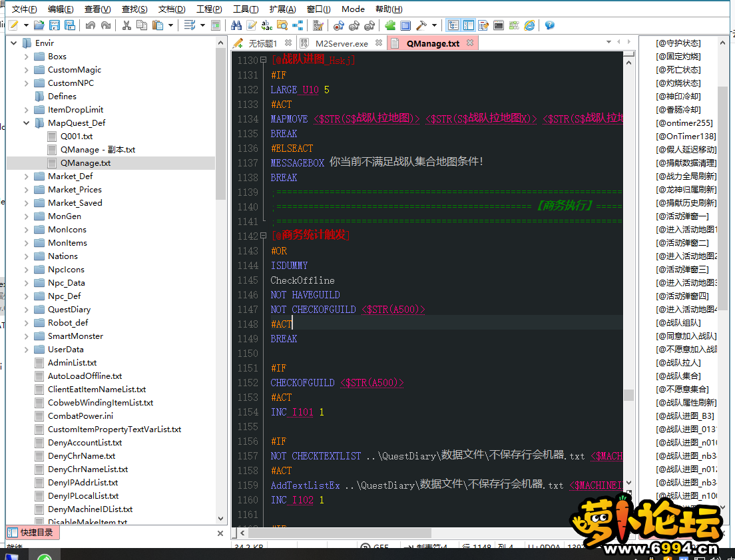The image size is (735, 560).
Task: Collapse the Envir root folder
Action: point(14,43)
